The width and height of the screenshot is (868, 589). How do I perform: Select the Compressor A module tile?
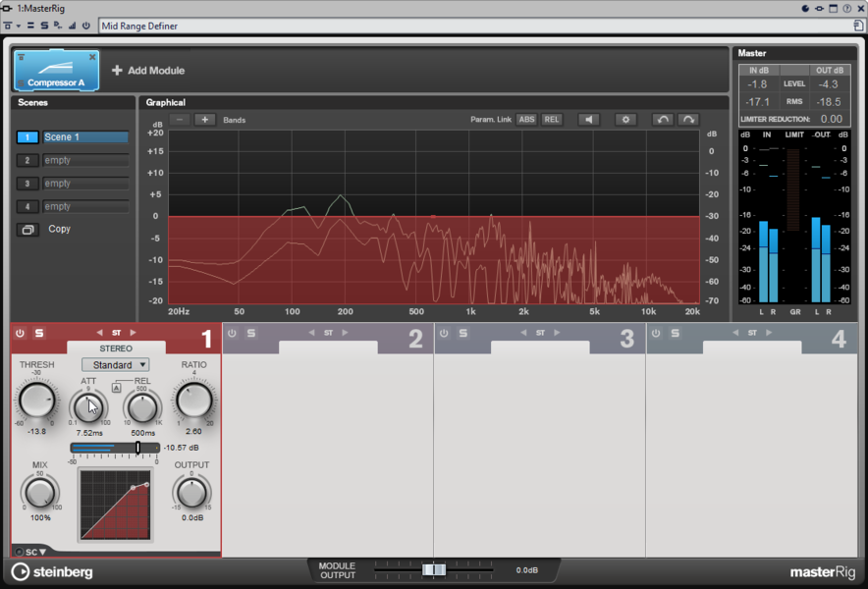57,71
